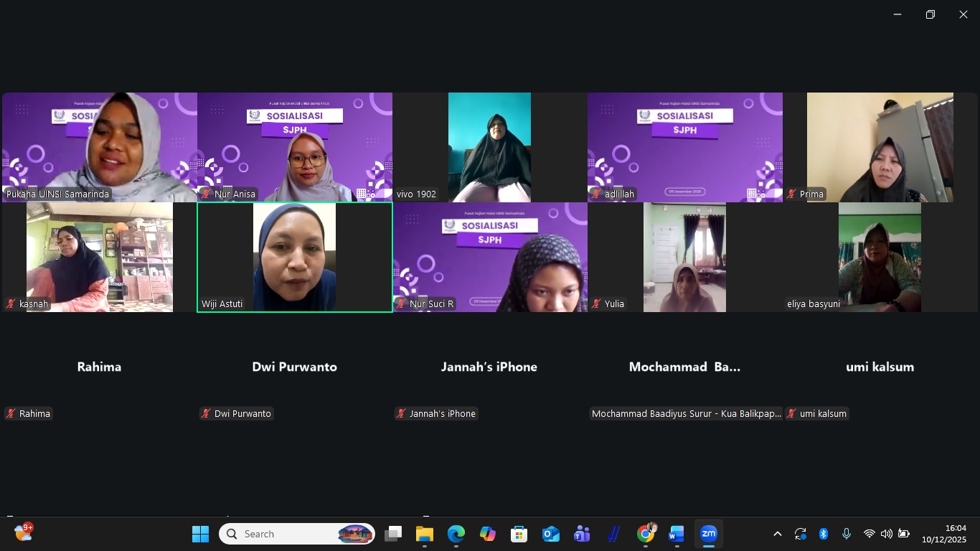
Task: Click the Bluetooth tray icon
Action: 824,534
